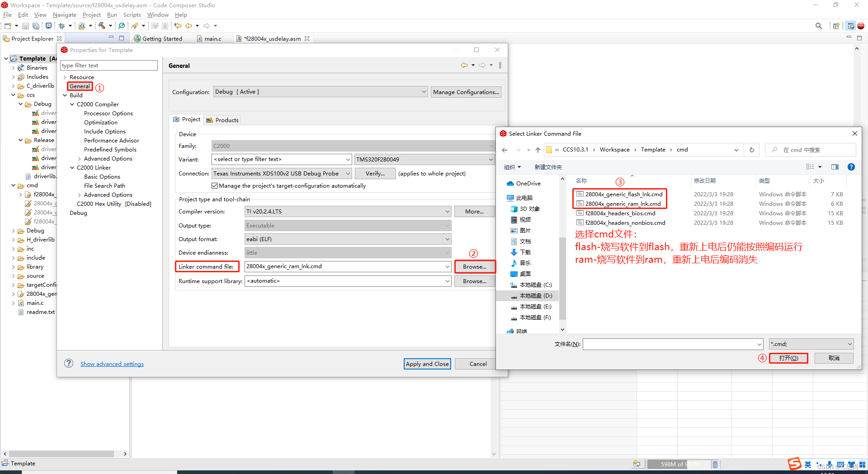Click the help question mark in Properties dialog
Image resolution: width=868 pixels, height=474 pixels.
coord(69,363)
